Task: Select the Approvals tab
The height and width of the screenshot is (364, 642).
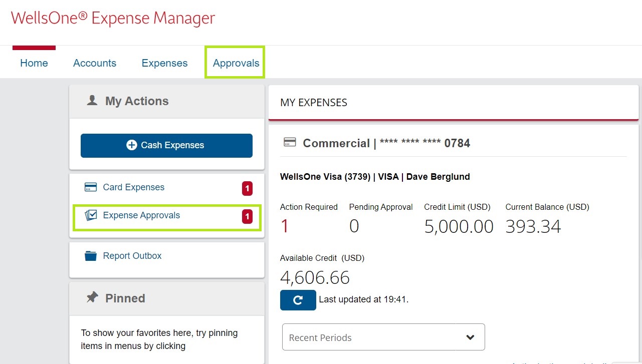Action: (x=236, y=63)
